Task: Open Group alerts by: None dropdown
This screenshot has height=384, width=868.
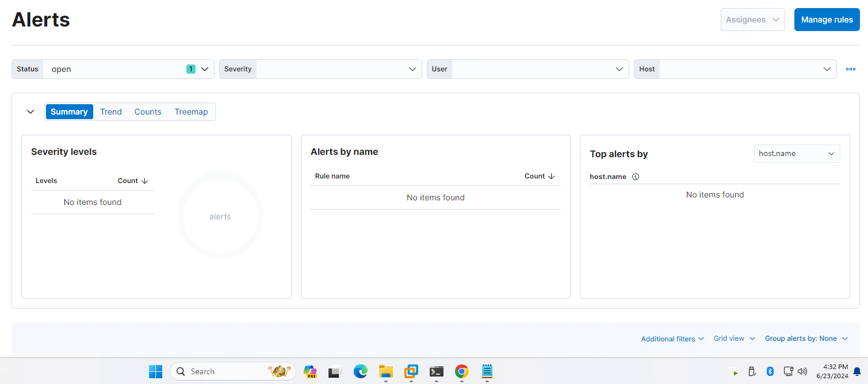Action: click(806, 339)
